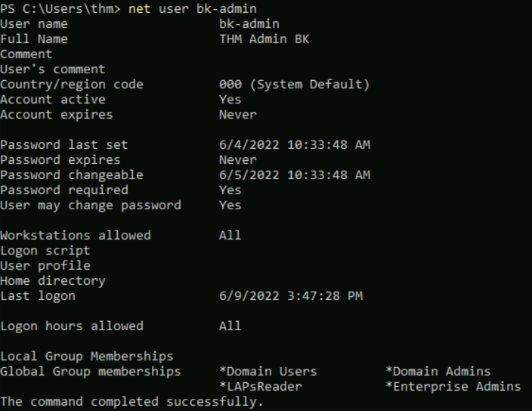Viewport: 532px width, 411px height.
Task: Click the '*Domain Admins' group entry
Action: point(438,371)
